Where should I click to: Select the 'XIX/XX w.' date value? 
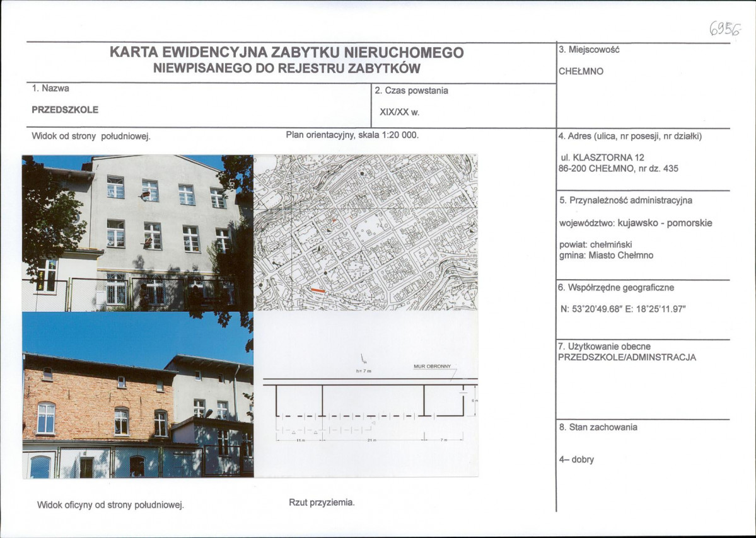tap(399, 113)
